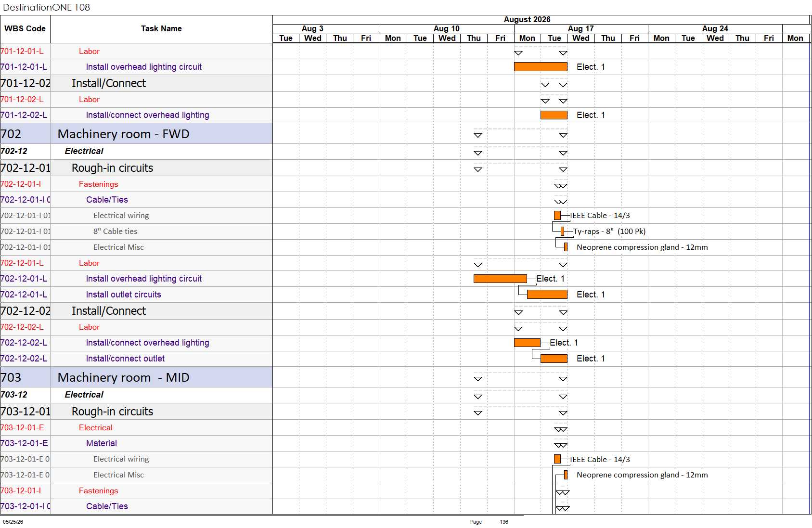This screenshot has height=528, width=812.
Task: Select the Ty-raps 8" (100 Pk) task marker
Action: point(562,232)
